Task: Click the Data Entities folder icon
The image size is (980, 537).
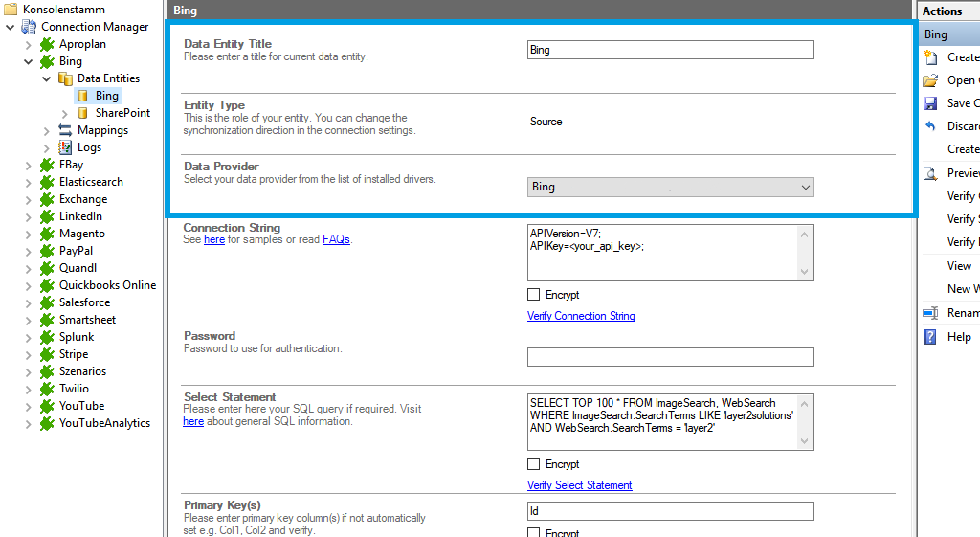Action: [x=65, y=78]
